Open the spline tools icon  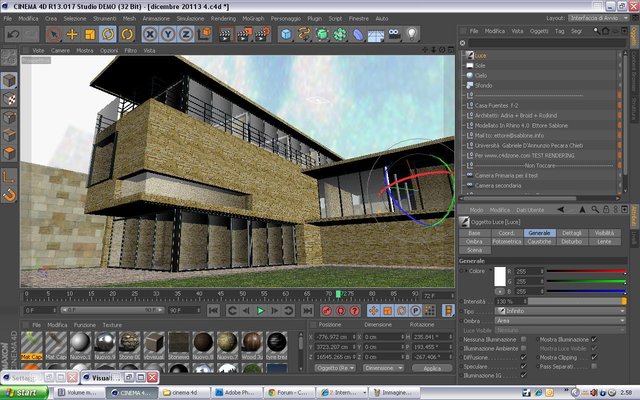point(304,35)
